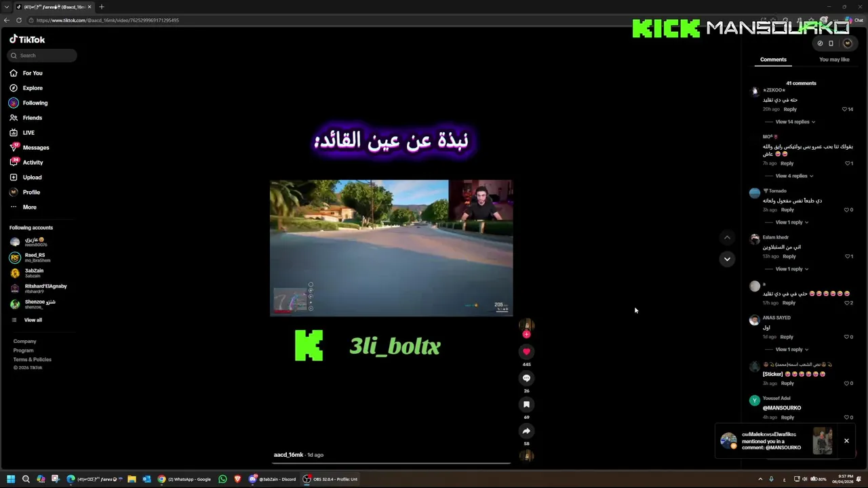Share the video with arrow icon
The image size is (868, 488).
click(526, 431)
